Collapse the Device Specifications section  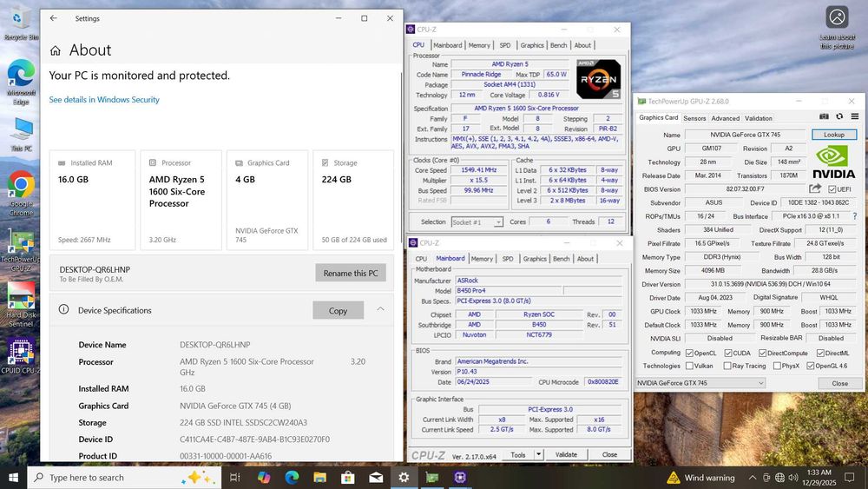(x=380, y=309)
